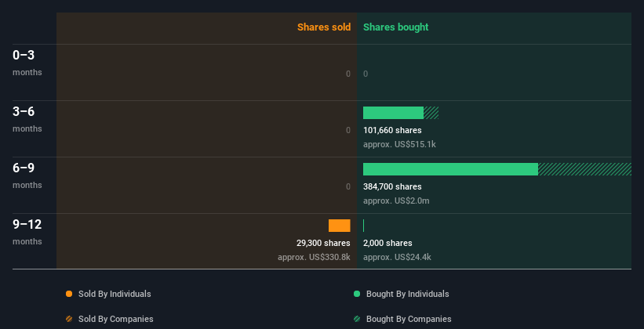Click the shares sold '0' in 3–6 months row
This screenshot has width=644, height=329.
pyautogui.click(x=348, y=131)
